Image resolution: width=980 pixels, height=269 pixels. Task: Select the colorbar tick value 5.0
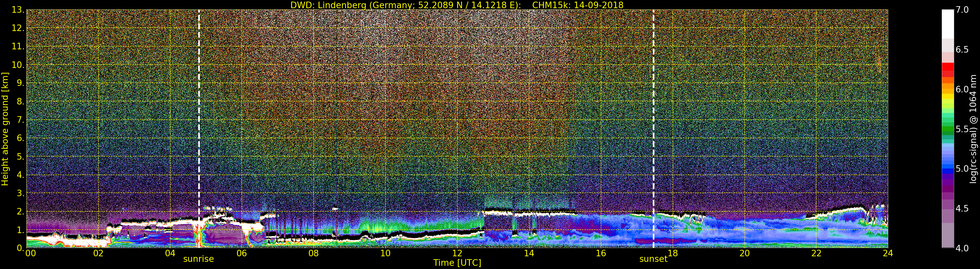coord(962,168)
